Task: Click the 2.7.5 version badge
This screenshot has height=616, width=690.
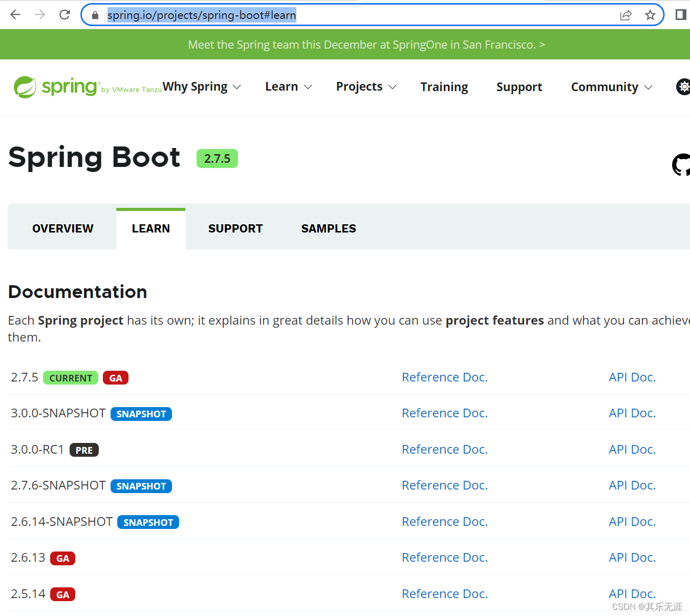Action: click(x=217, y=159)
